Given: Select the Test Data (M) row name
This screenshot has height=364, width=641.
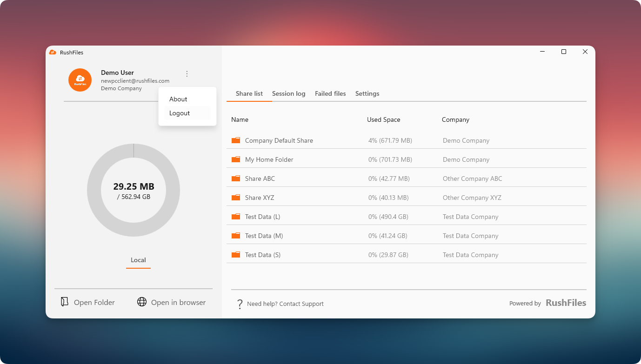Looking at the screenshot, I should (264, 236).
